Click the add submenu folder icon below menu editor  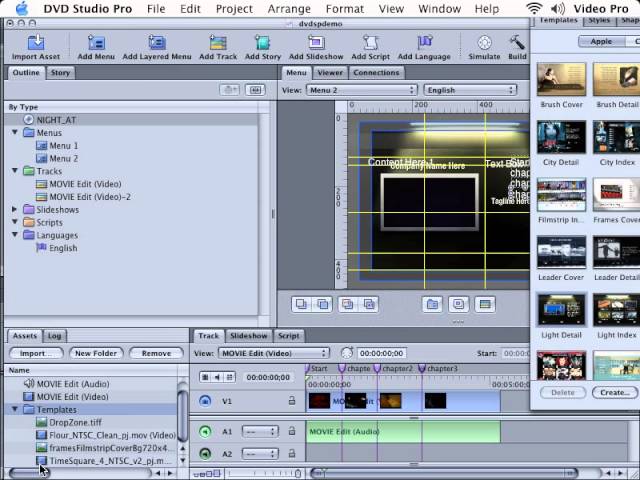click(432, 304)
